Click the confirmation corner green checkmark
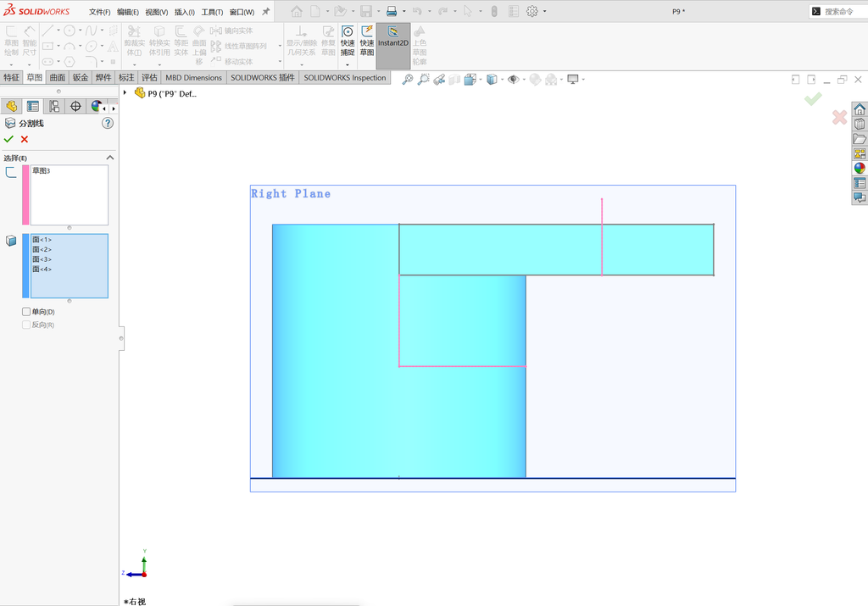Image resolution: width=868 pixels, height=606 pixels. point(813,99)
